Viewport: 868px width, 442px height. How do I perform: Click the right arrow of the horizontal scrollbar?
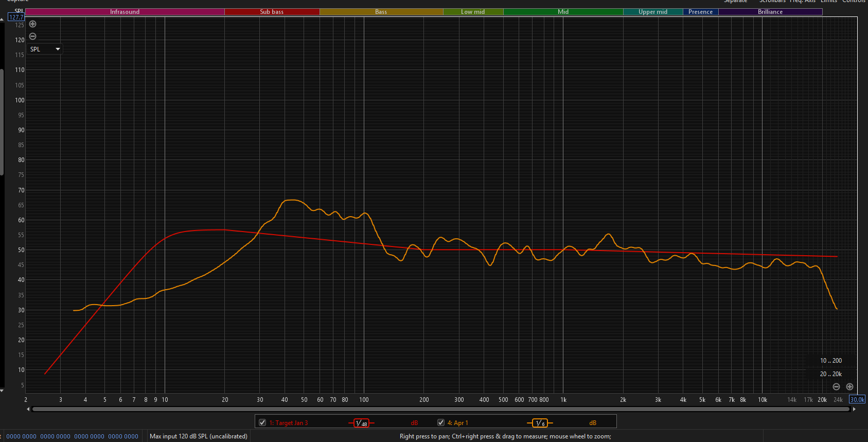click(854, 409)
